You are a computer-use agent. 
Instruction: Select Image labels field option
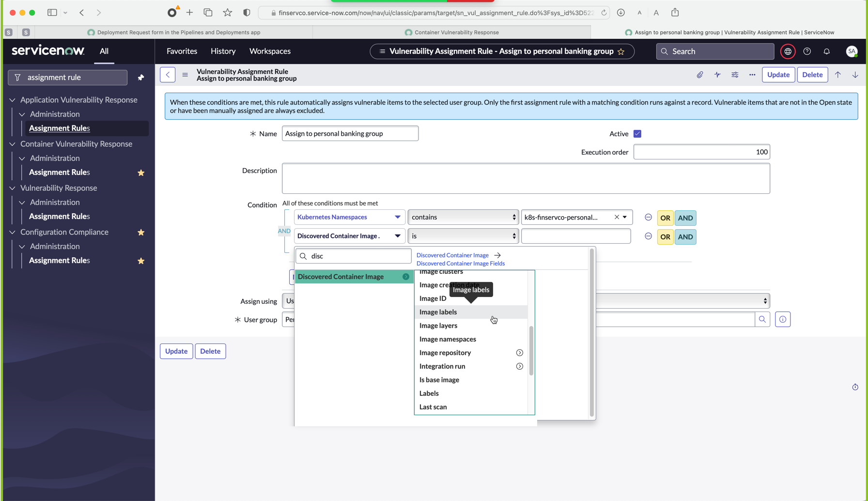tap(471, 312)
